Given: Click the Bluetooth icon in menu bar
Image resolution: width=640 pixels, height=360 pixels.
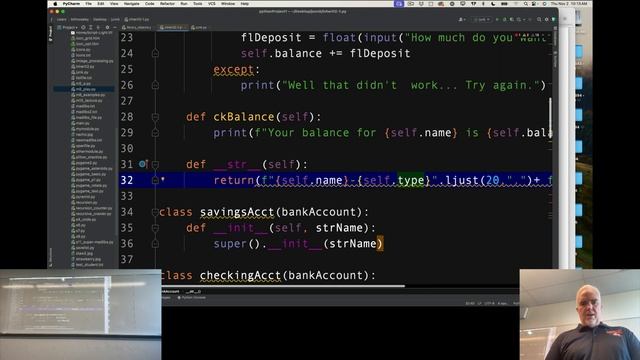Looking at the screenshot, I should pyautogui.click(x=483, y=4).
